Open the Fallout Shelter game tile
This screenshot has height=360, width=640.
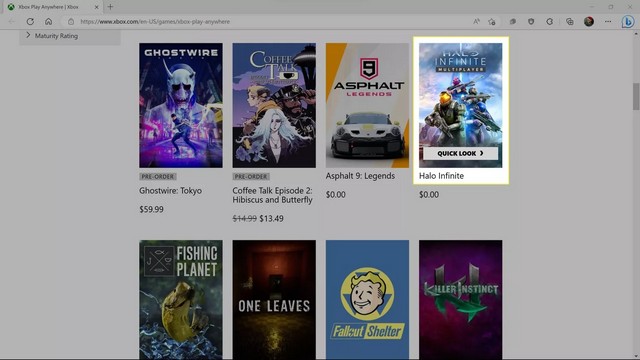(367, 300)
